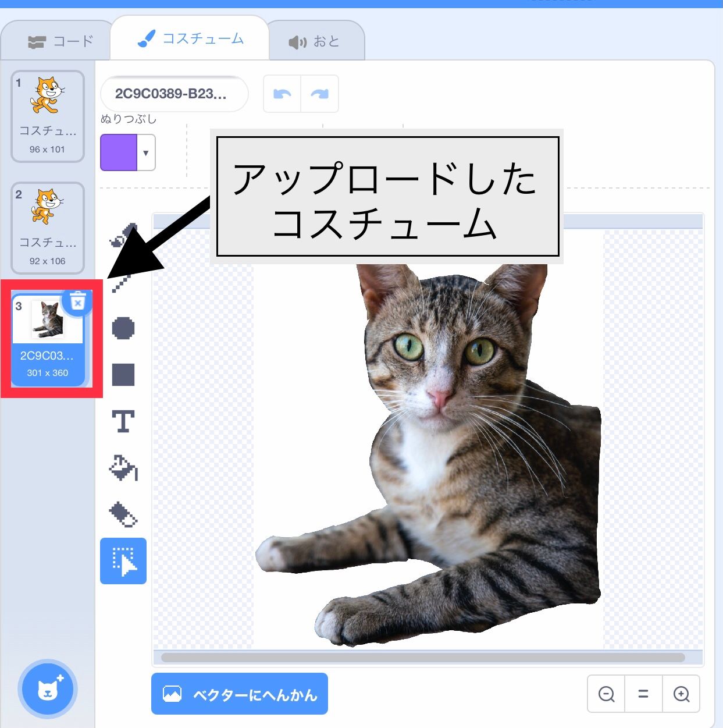The height and width of the screenshot is (728, 723).
Task: Undo the last edit
Action: [282, 94]
